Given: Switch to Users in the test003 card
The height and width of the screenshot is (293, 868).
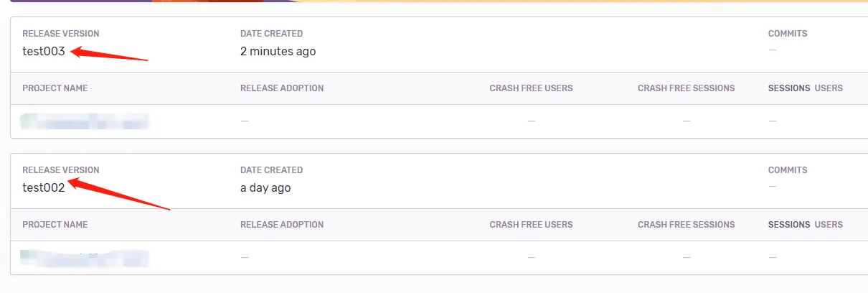Looking at the screenshot, I should tap(829, 88).
